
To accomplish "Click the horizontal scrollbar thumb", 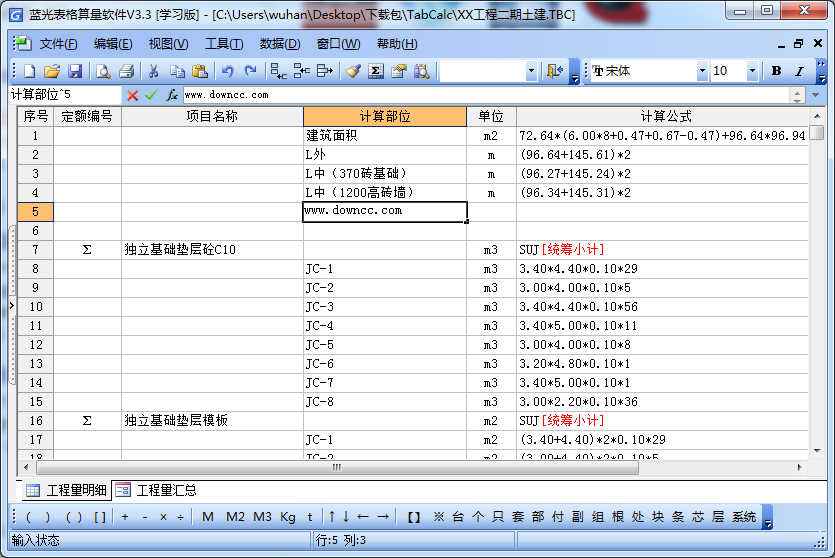I will coord(336,467).
